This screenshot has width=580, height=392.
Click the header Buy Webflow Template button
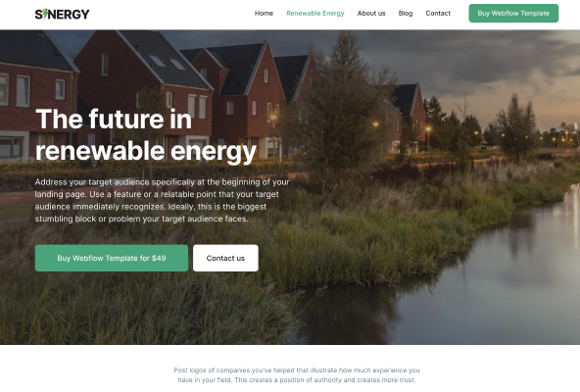click(513, 14)
